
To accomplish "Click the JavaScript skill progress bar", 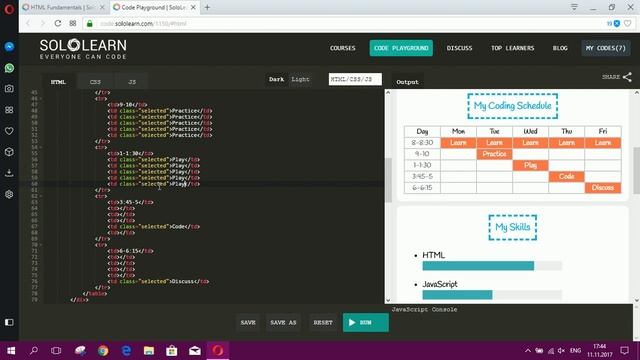I will click(x=492, y=295).
